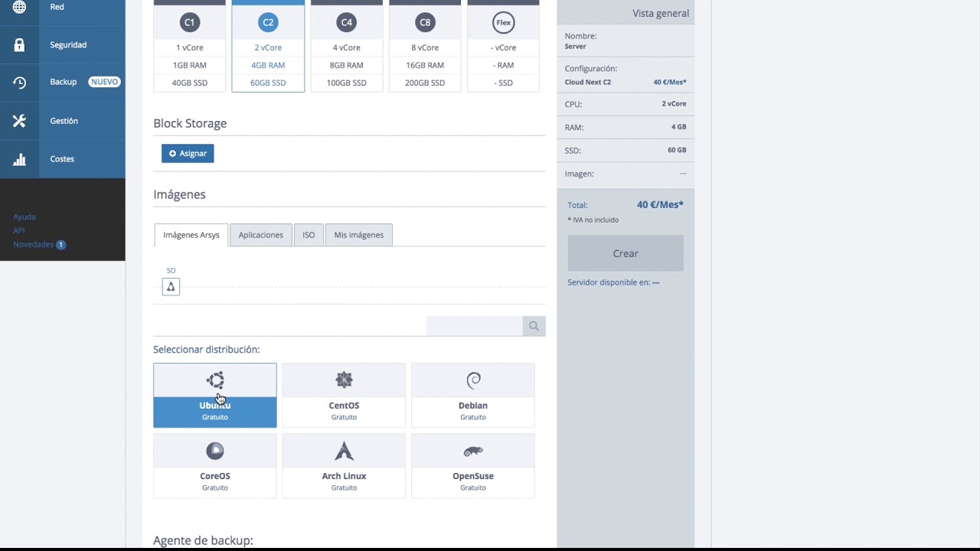Click the Backup clock icon

coord(19,83)
